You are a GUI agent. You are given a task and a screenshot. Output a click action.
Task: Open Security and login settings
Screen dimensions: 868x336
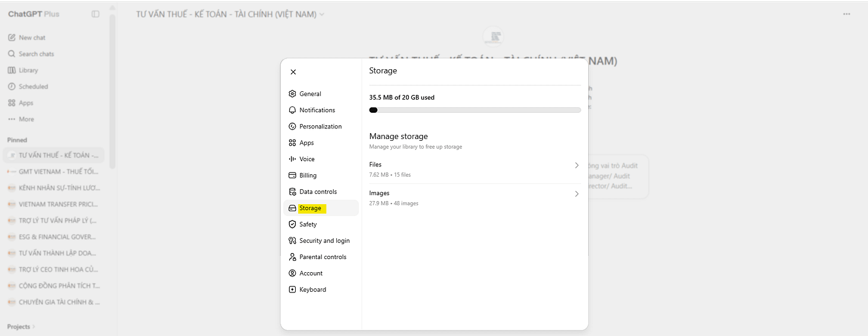click(x=320, y=241)
